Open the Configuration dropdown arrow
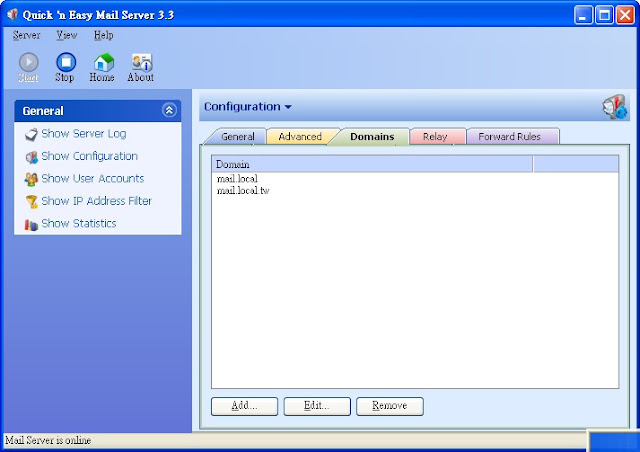Screen dimensions: 640x452 pos(288,107)
